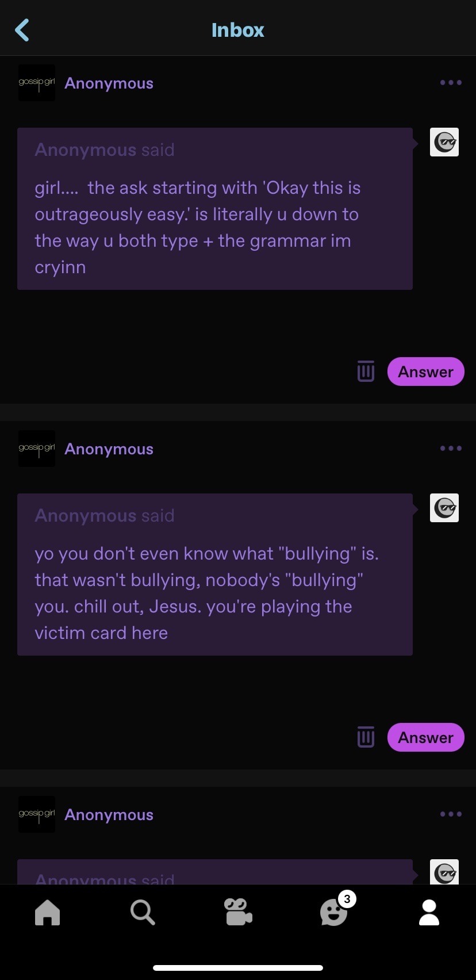Trash the 'bullying' anonymous ask
The height and width of the screenshot is (980, 476).
point(366,737)
